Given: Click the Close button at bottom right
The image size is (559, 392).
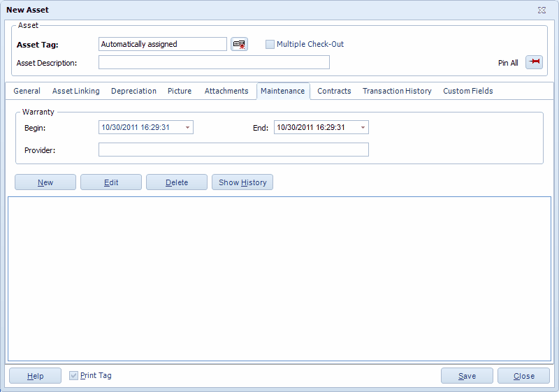Looking at the screenshot, I should [x=523, y=376].
